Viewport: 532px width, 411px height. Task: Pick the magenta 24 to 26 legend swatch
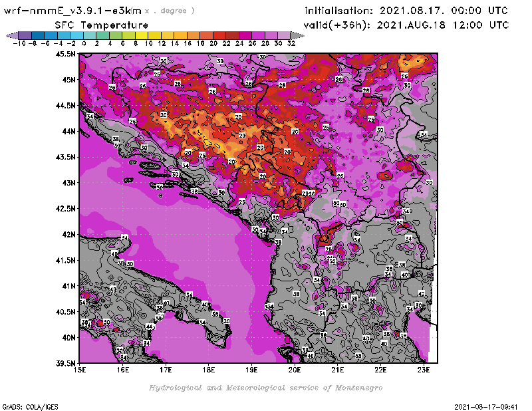[245, 36]
